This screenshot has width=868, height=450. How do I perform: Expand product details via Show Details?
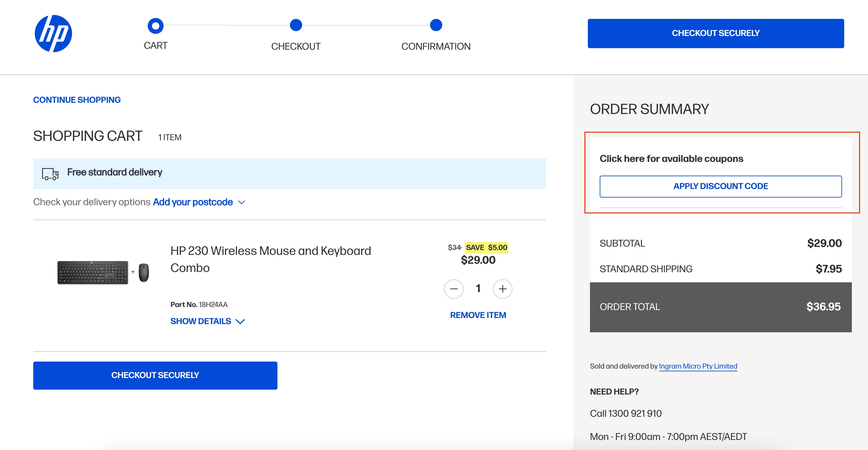click(x=207, y=321)
